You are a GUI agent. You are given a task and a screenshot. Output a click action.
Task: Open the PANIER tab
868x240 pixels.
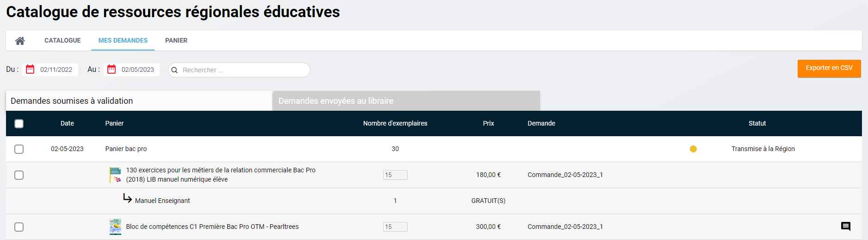(x=176, y=41)
